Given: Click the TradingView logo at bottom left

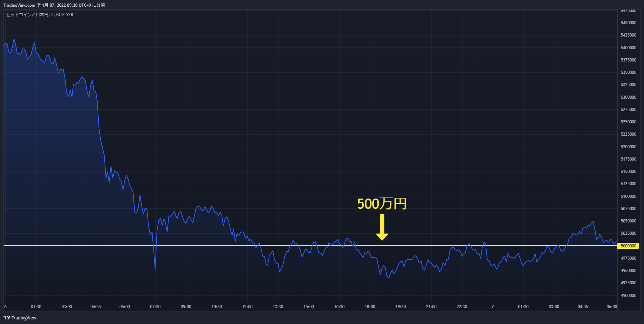Looking at the screenshot, I should 20,318.
